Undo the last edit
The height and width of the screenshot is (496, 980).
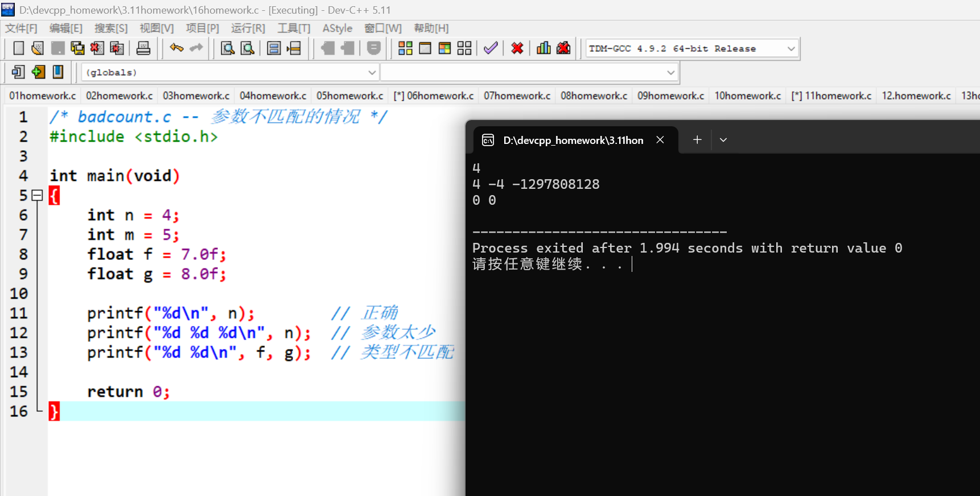coord(176,48)
